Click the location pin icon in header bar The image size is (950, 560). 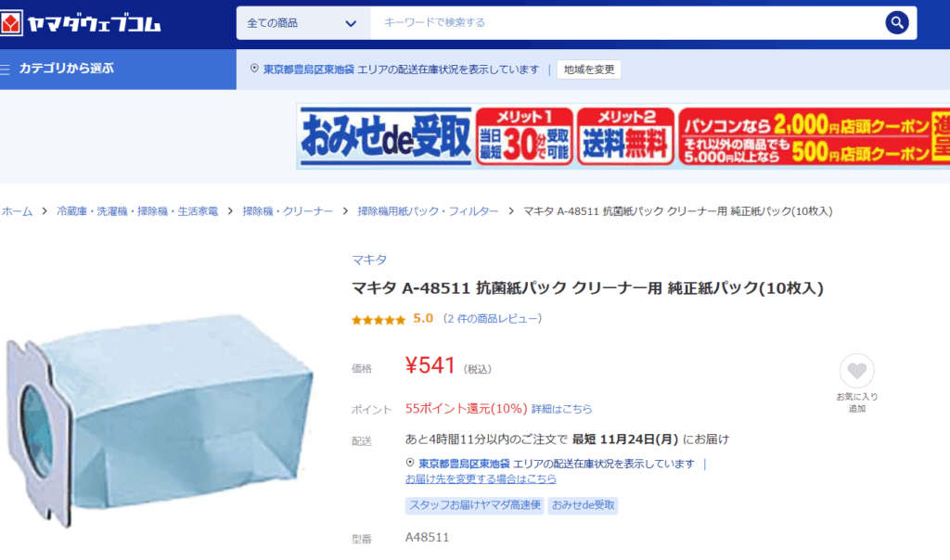pos(254,69)
